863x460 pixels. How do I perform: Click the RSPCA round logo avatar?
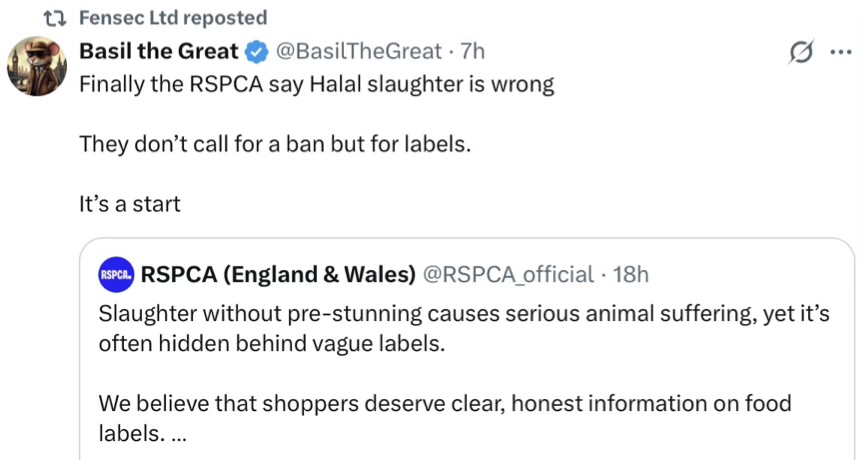(x=116, y=274)
